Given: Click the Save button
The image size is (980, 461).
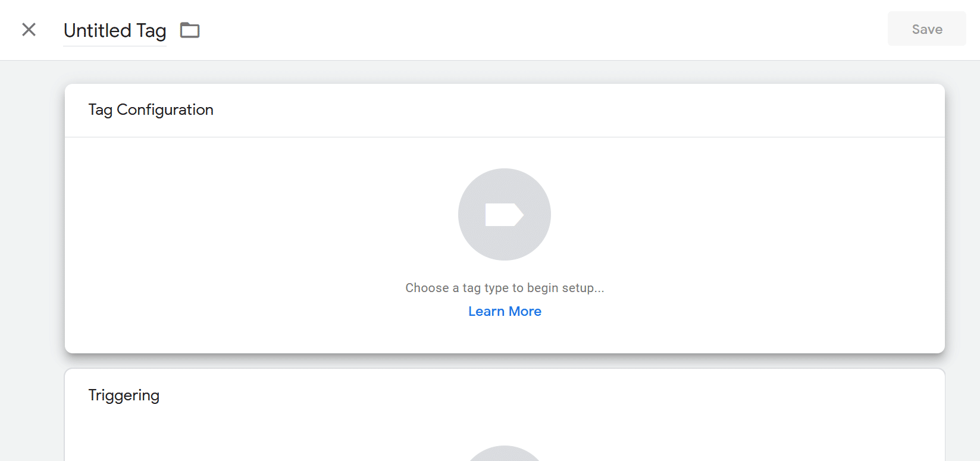Looking at the screenshot, I should (927, 29).
